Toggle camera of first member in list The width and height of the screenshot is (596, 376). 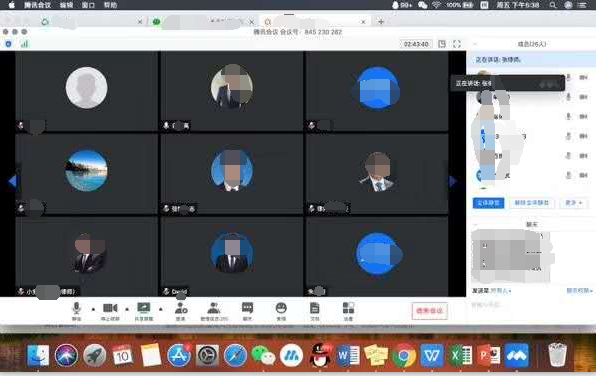click(x=583, y=77)
